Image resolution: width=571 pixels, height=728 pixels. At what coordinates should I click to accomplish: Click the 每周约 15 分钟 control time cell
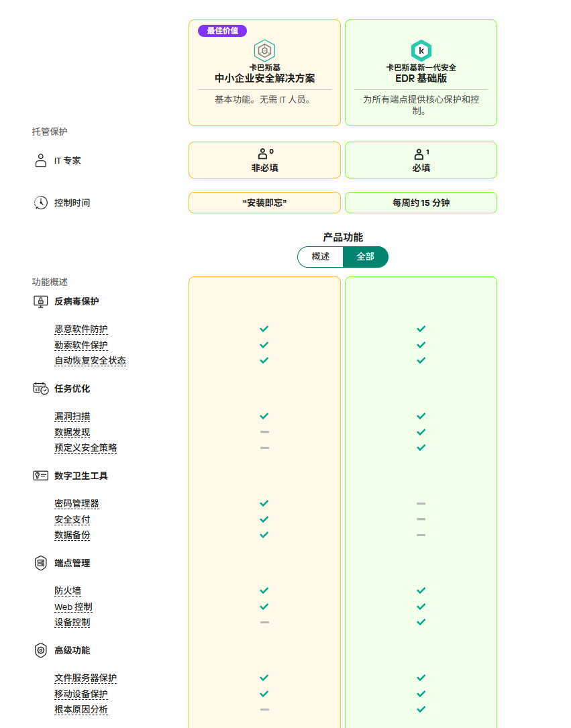click(x=421, y=203)
